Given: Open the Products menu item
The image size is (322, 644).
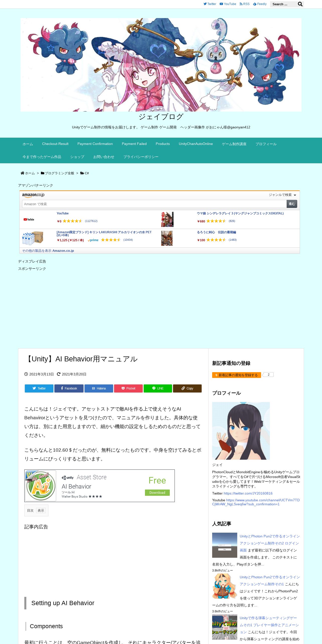Looking at the screenshot, I should pyautogui.click(x=163, y=144).
